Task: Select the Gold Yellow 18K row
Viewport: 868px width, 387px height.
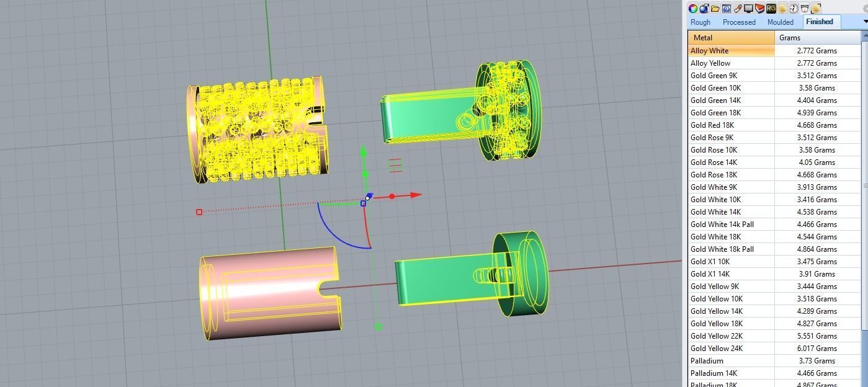Action: click(774, 324)
